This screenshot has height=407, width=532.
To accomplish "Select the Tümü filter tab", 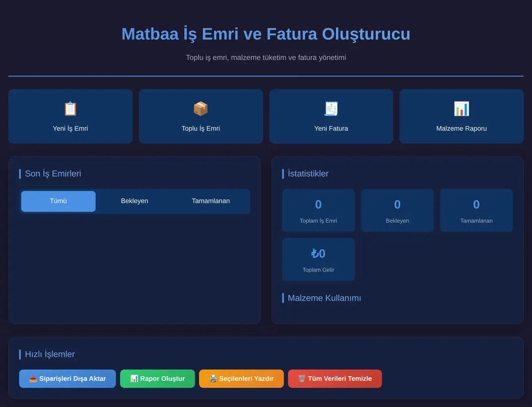I will 58,201.
